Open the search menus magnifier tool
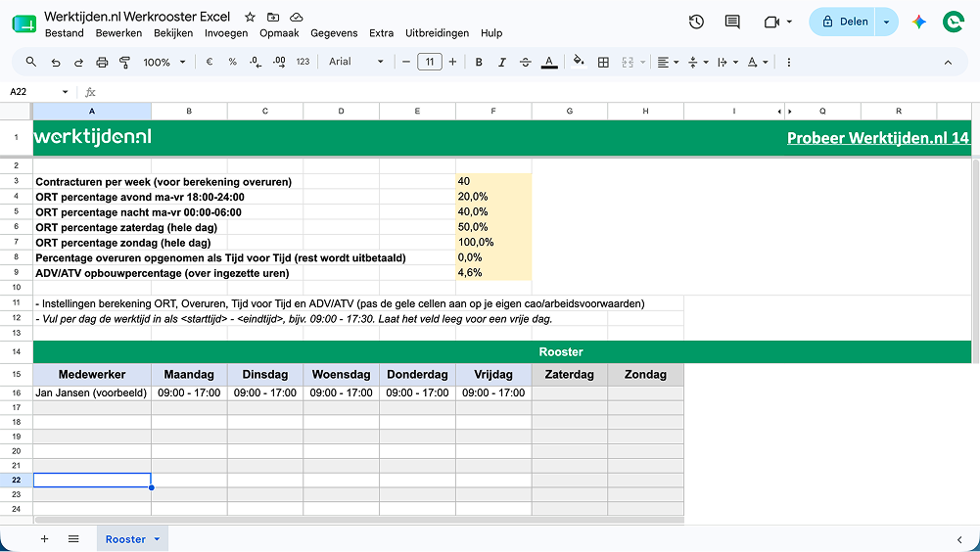This screenshot has height=552, width=980. pyautogui.click(x=30, y=62)
